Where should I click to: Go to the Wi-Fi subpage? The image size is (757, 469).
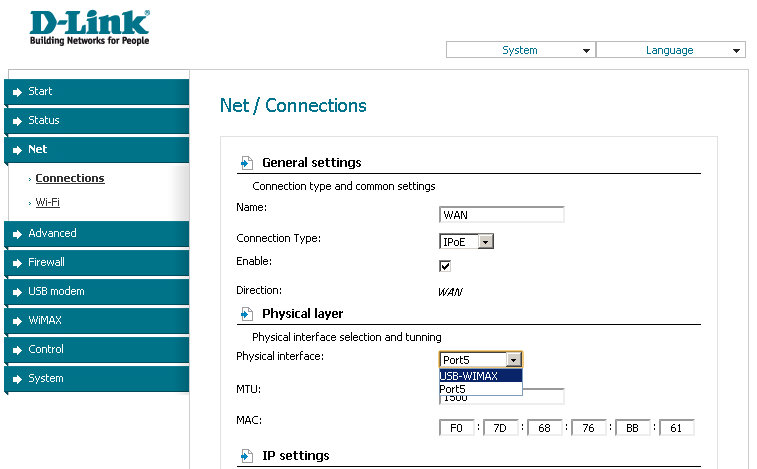[48, 202]
